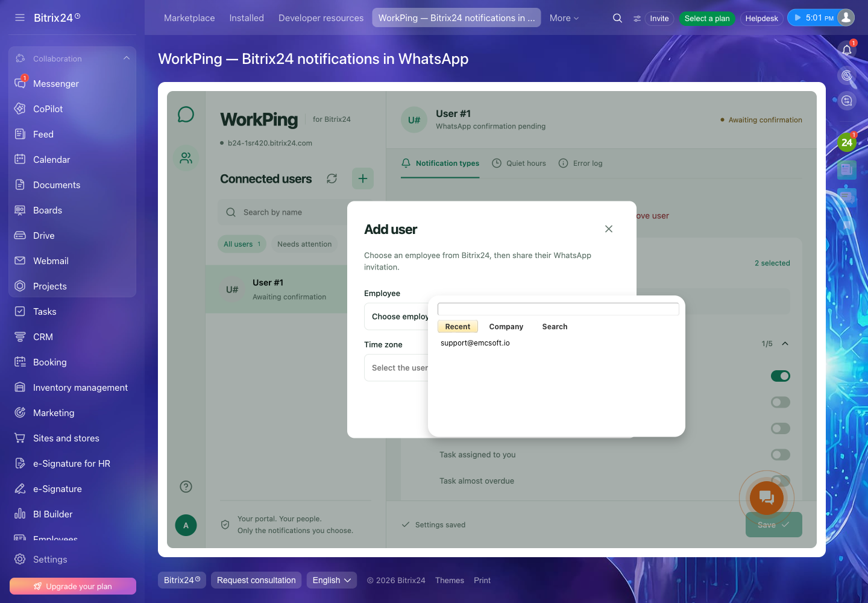Select the Search tab in employee picker

click(555, 327)
